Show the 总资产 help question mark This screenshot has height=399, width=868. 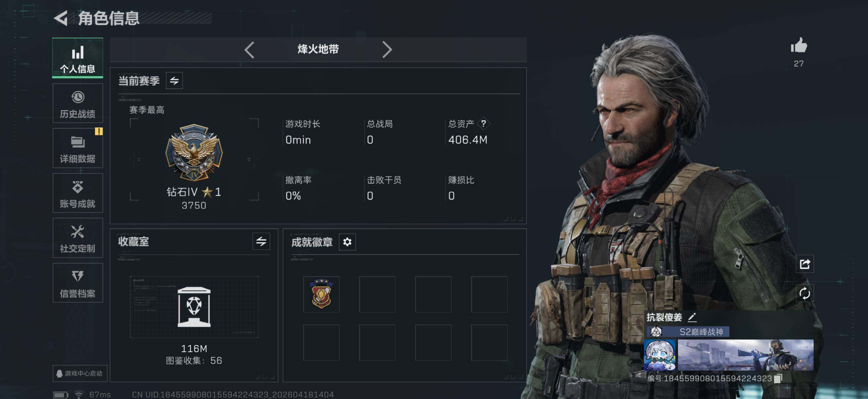pos(484,124)
